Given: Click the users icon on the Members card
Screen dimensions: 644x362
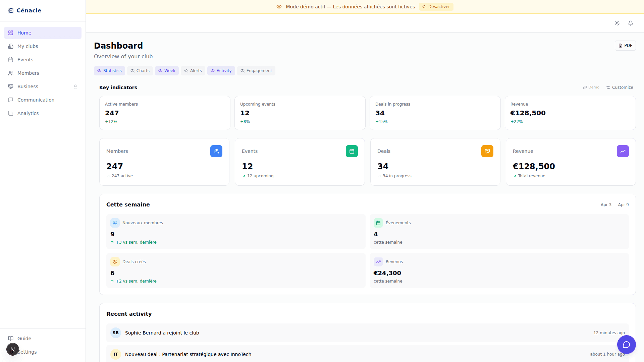Looking at the screenshot, I should (x=216, y=151).
